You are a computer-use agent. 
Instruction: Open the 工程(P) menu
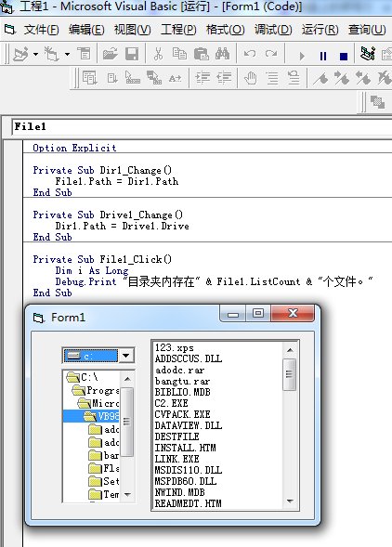pyautogui.click(x=178, y=30)
